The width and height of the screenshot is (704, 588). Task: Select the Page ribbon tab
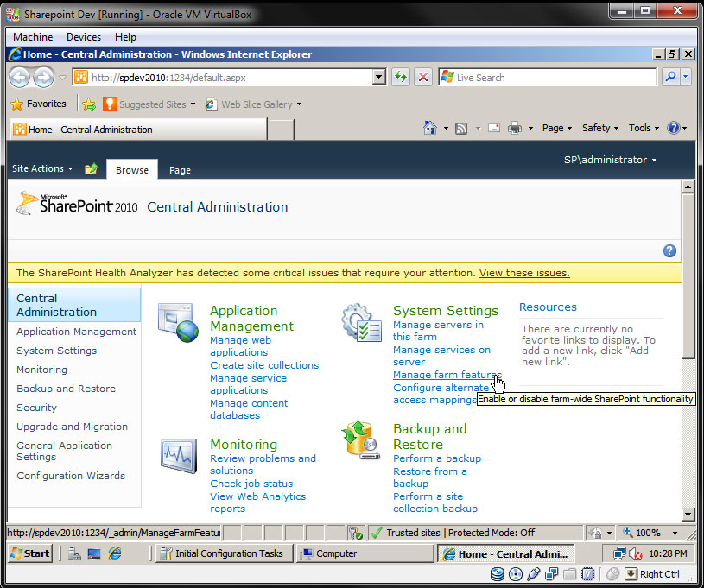(180, 170)
